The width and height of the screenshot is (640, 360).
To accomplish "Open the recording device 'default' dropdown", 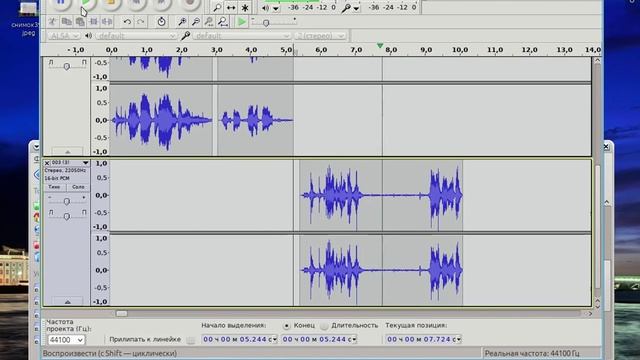I will pos(242,36).
